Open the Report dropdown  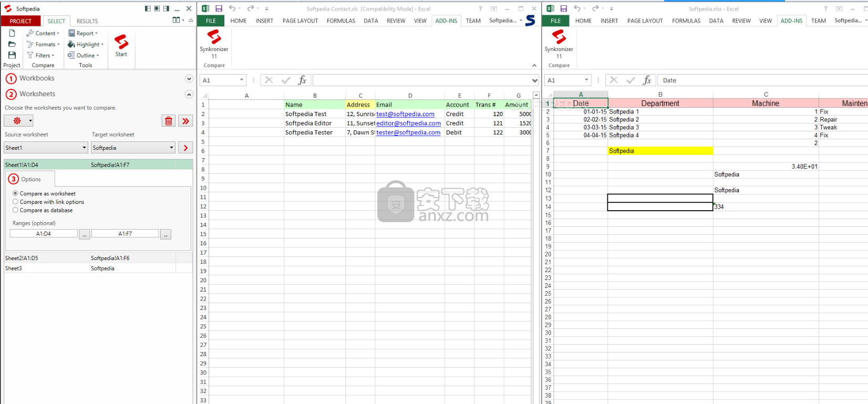[83, 33]
